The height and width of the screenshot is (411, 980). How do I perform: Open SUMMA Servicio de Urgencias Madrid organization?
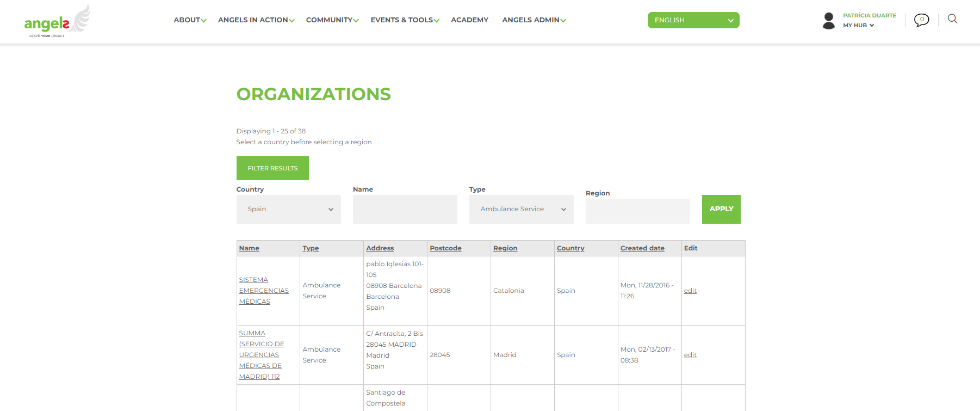click(262, 355)
